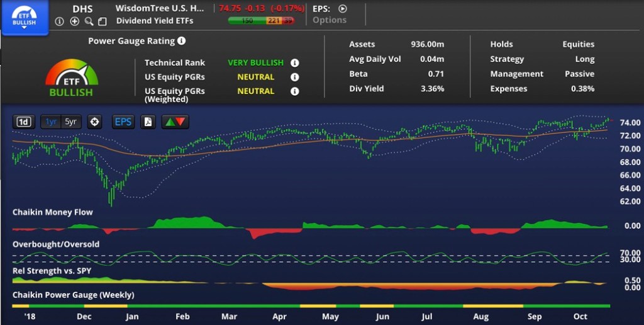Open info icon beside Power Gauge Rating
This screenshot has height=325, width=644.
[181, 41]
